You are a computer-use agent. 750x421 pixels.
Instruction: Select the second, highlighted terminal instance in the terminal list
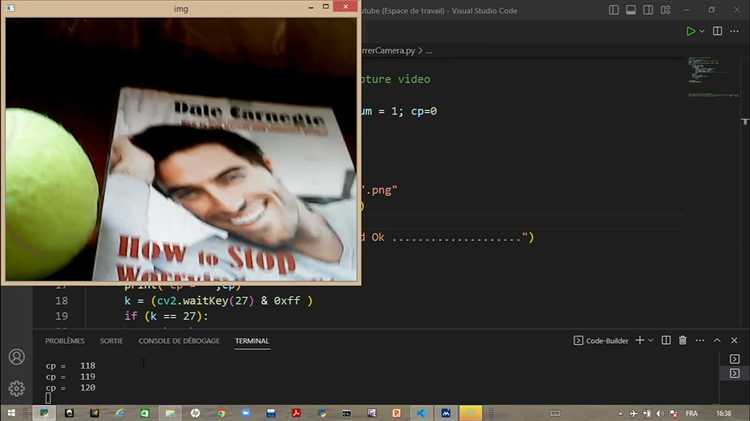pos(735,373)
